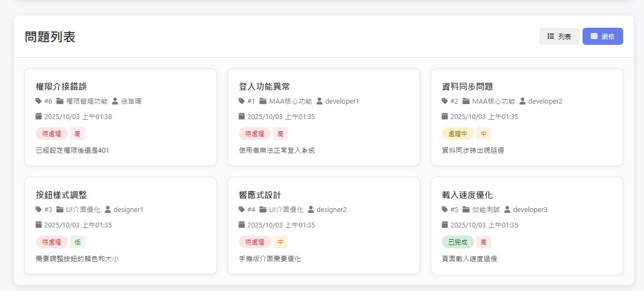Click 待處理 status badge on 登入功能異常
This screenshot has height=291, width=644.
coord(254,133)
